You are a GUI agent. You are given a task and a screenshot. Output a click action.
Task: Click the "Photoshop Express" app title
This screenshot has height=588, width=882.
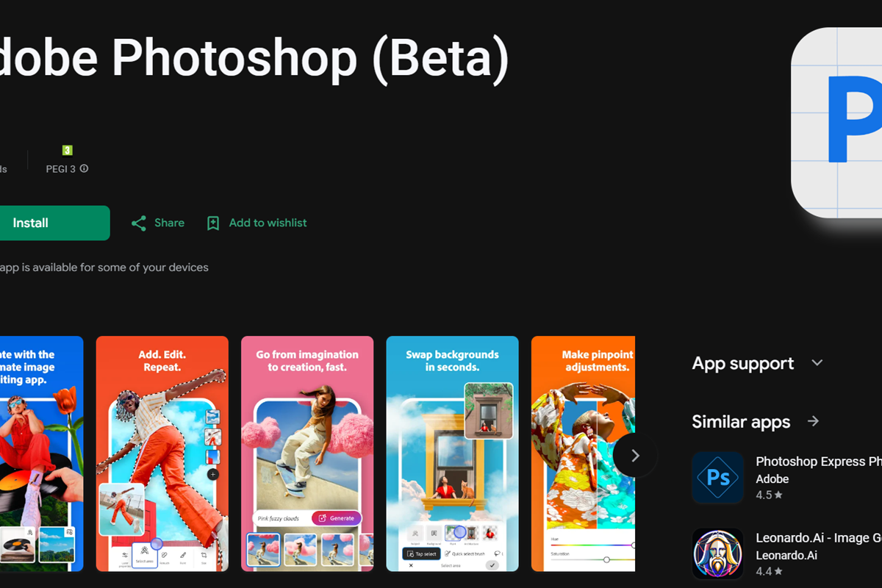pos(819,462)
